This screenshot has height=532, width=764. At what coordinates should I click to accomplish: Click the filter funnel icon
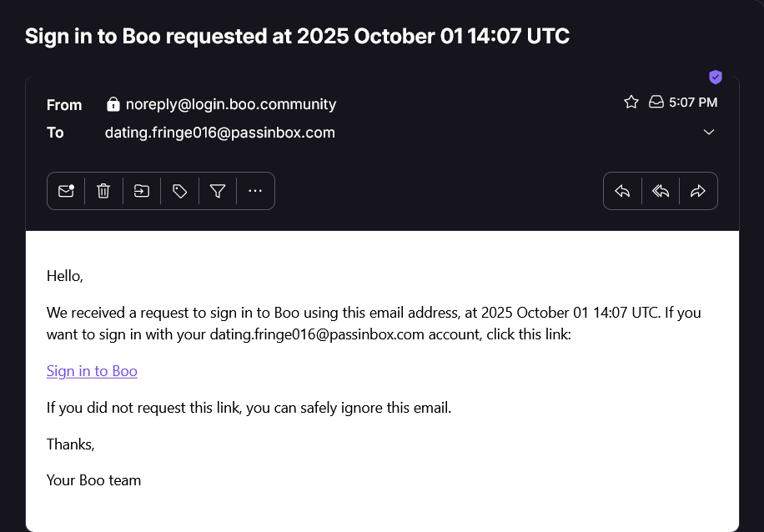[x=218, y=191]
